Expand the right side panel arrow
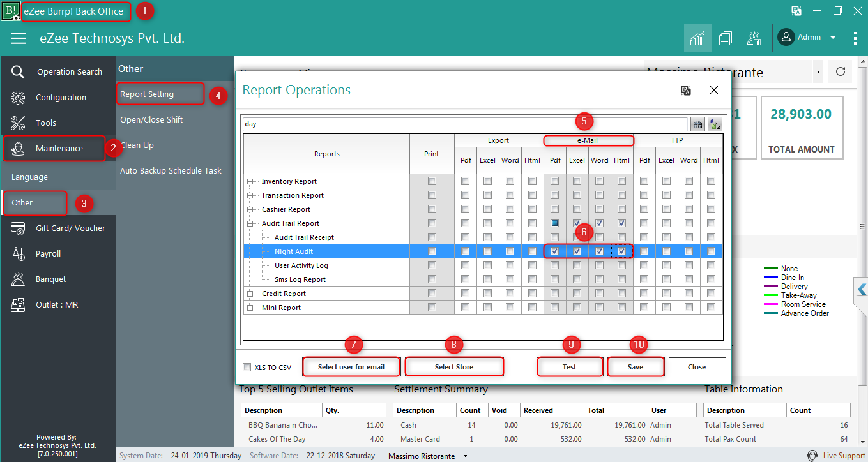The width and height of the screenshot is (868, 462). [861, 289]
